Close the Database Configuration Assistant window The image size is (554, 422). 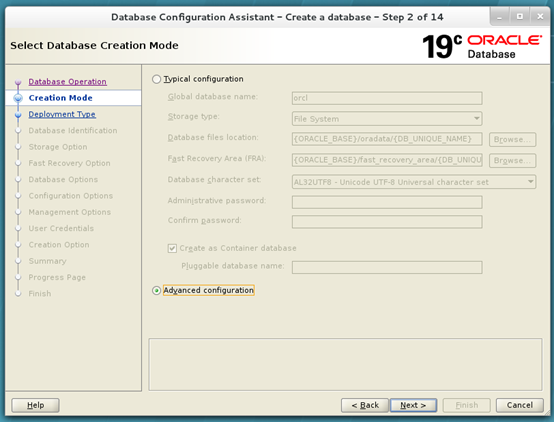click(x=540, y=17)
